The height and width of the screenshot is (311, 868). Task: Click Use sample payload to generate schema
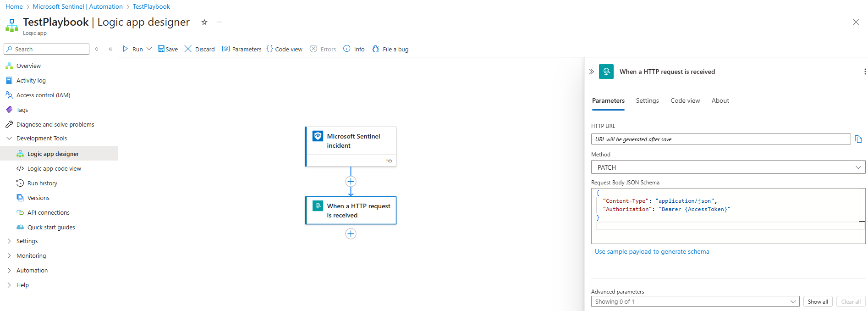tap(652, 252)
